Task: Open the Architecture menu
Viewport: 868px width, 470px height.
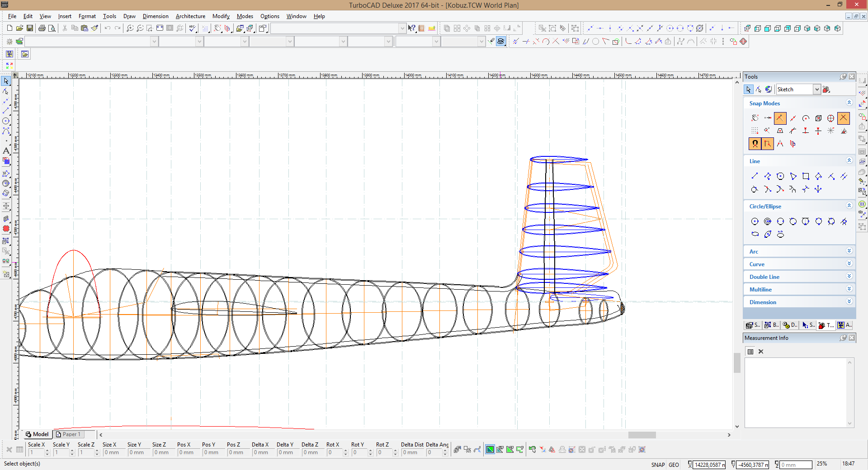Action: (x=190, y=16)
